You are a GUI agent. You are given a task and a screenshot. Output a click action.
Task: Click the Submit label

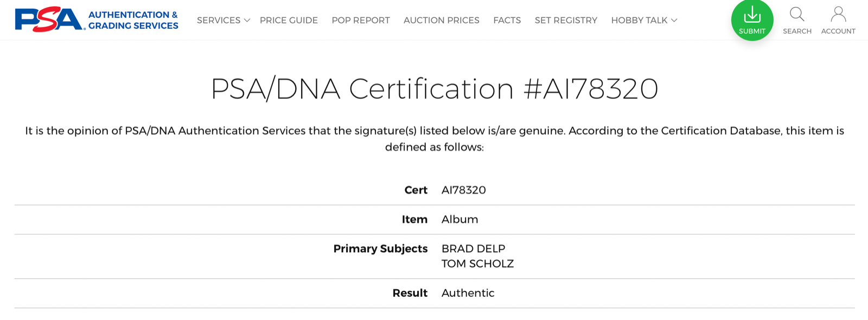click(752, 31)
